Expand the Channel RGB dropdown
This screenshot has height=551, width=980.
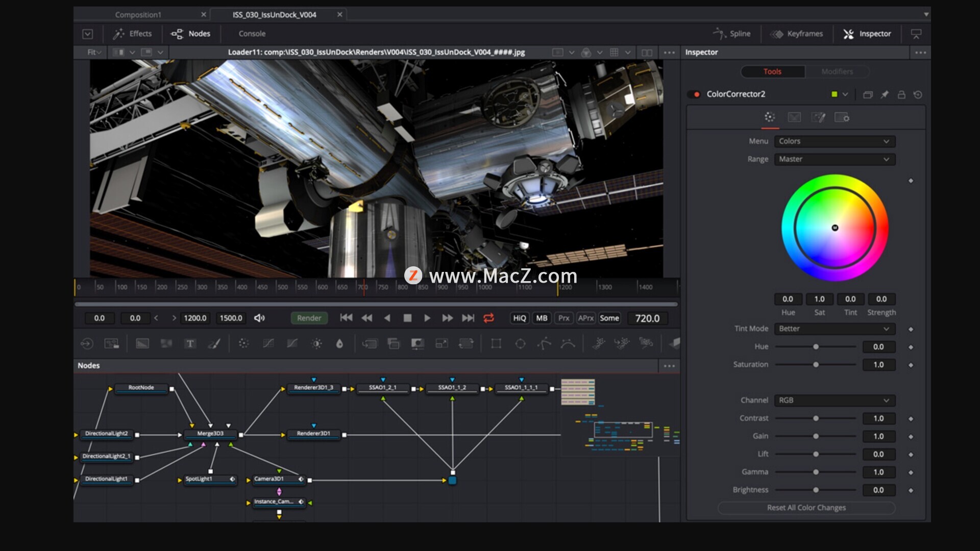834,400
